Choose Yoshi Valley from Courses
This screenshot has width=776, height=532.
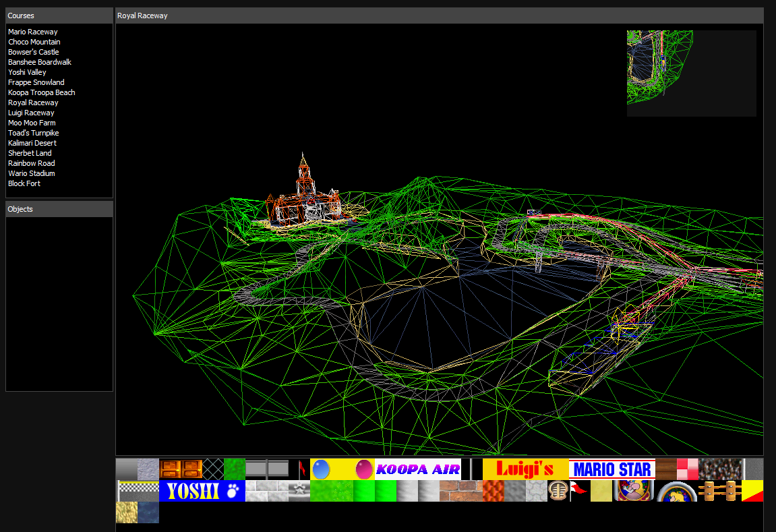[27, 72]
